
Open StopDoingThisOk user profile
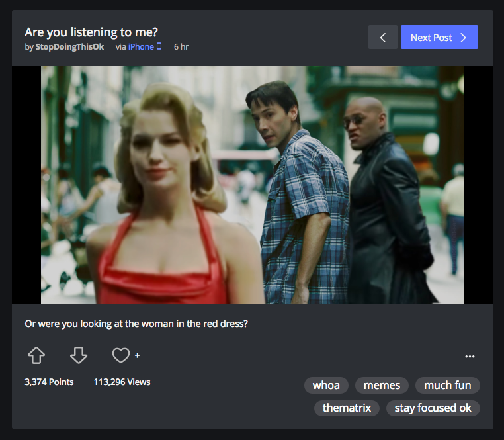[x=69, y=47]
